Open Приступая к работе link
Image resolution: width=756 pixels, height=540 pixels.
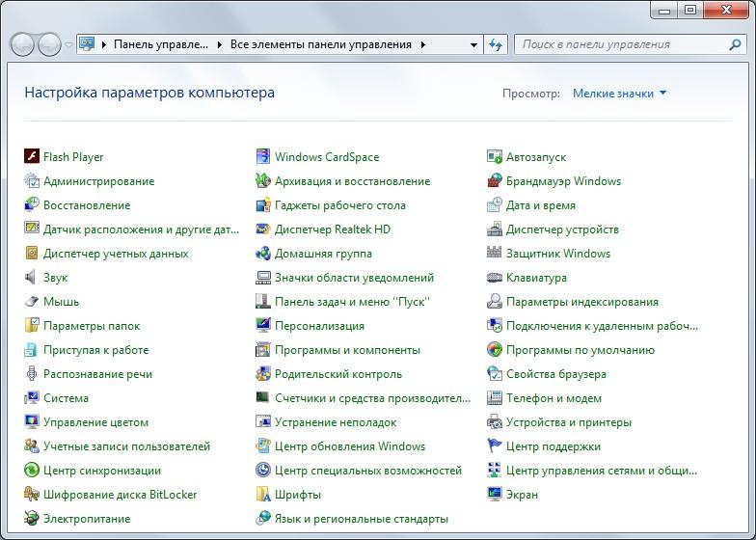95,349
